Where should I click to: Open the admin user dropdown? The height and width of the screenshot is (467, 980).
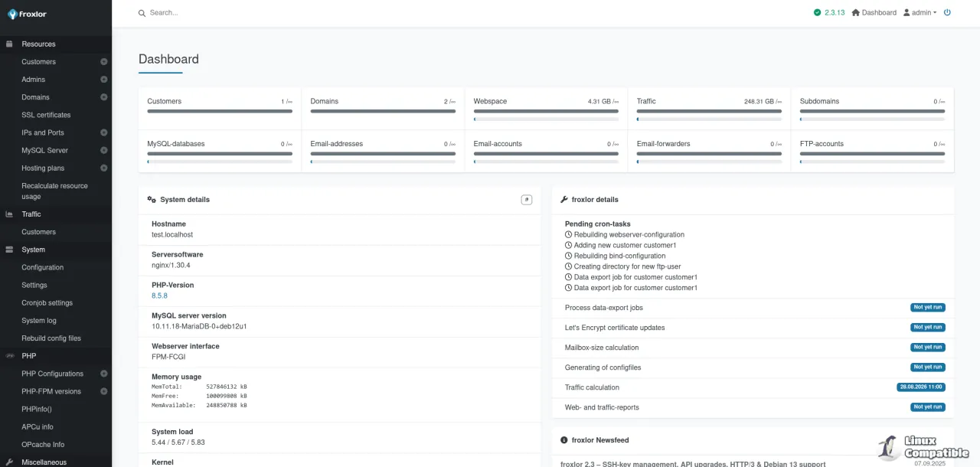coord(920,12)
